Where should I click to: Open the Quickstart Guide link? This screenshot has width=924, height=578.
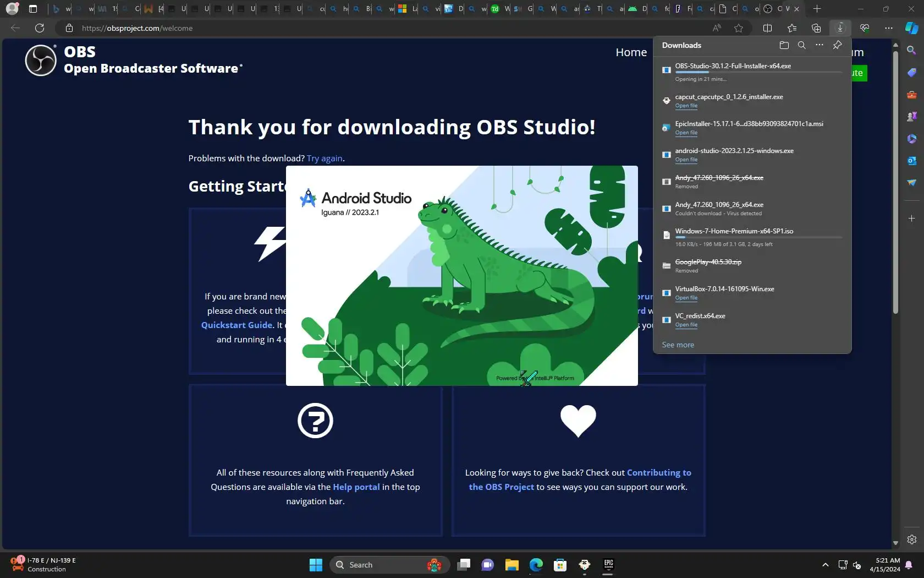237,325
